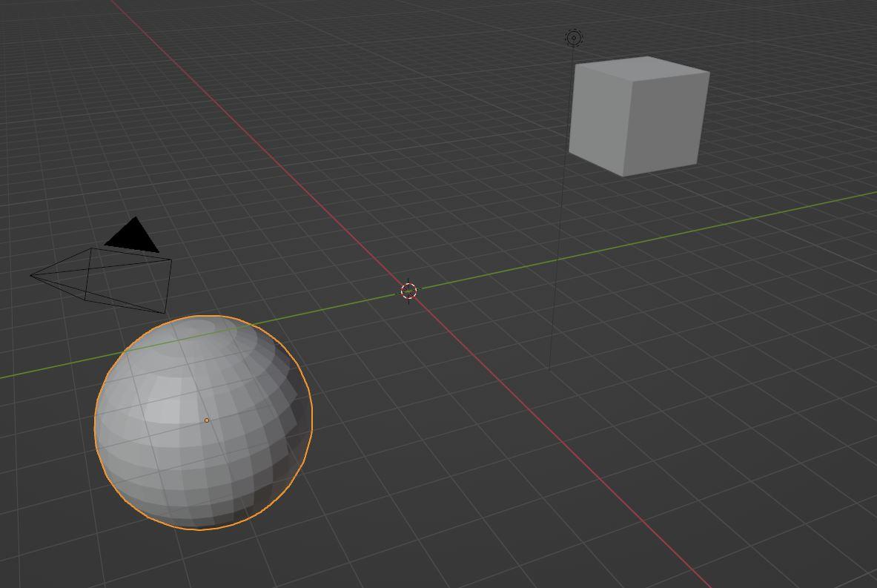
Task: Select the gray cube object
Action: [639, 116]
